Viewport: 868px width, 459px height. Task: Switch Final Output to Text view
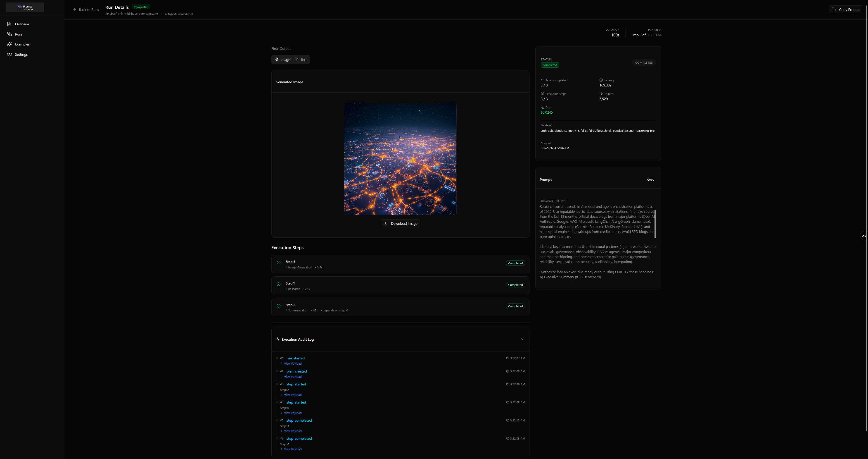click(x=301, y=59)
